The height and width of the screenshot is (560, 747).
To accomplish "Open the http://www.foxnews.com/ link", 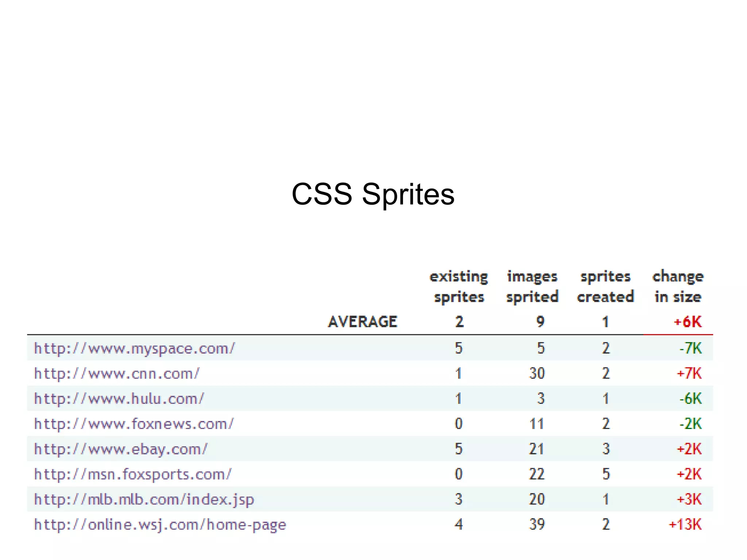I will pyautogui.click(x=133, y=424).
